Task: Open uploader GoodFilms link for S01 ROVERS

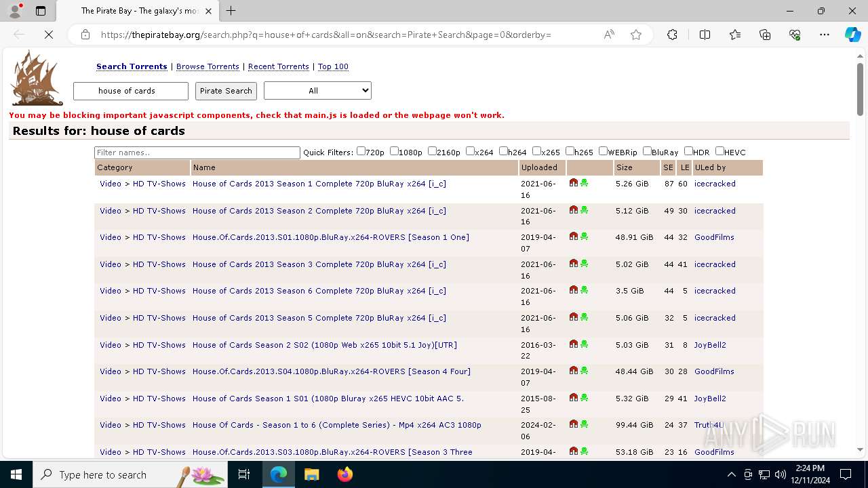Action: (714, 237)
